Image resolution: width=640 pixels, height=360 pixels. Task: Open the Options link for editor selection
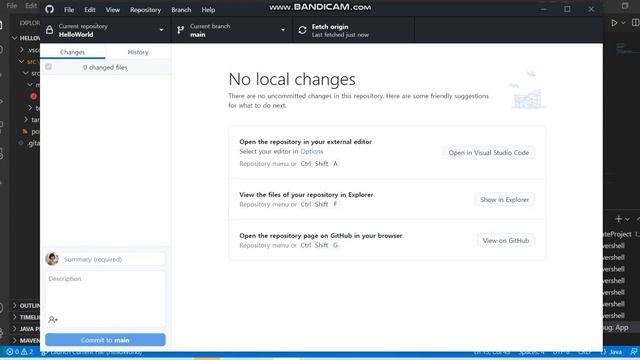click(x=311, y=151)
